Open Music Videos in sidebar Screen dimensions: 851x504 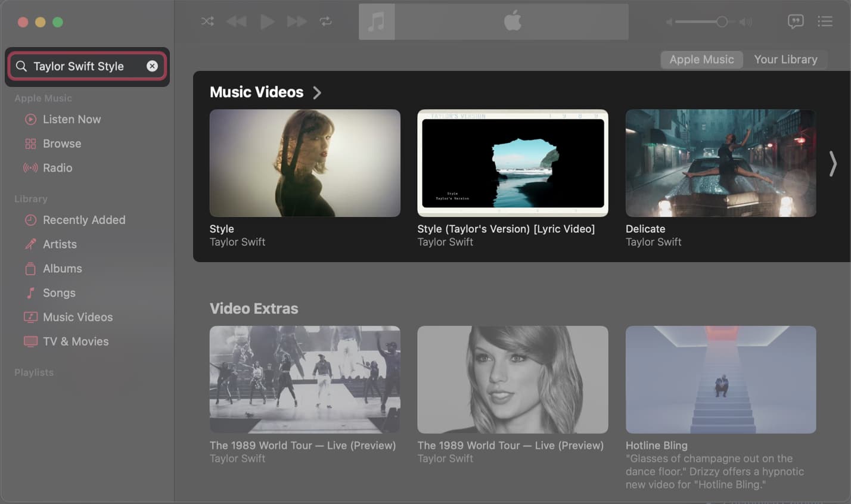[x=77, y=318]
